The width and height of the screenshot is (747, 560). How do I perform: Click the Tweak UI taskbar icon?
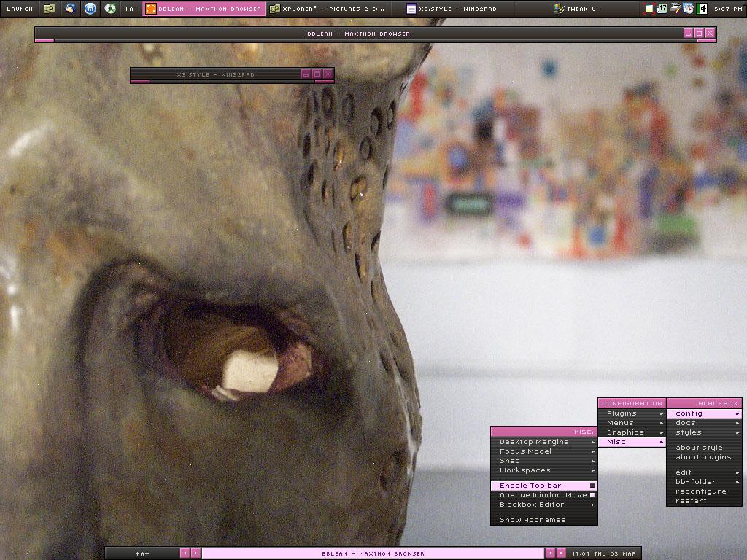tap(559, 9)
